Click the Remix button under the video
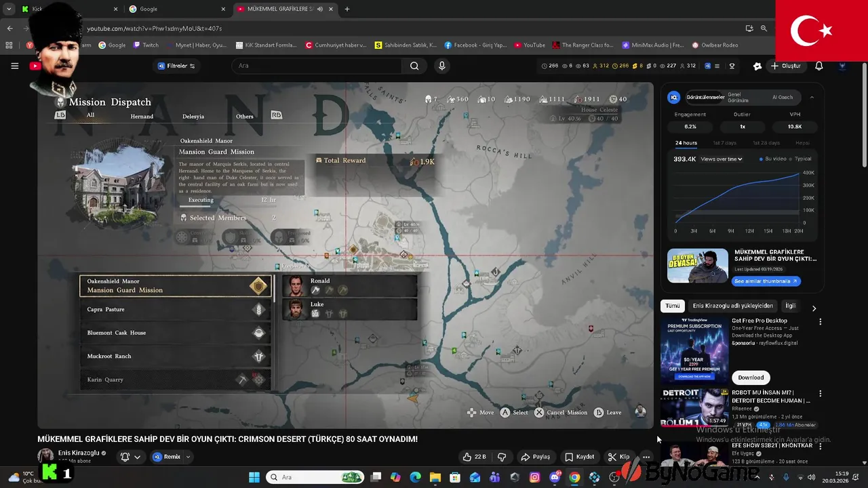Screen dimensions: 868x488 click(x=166, y=457)
